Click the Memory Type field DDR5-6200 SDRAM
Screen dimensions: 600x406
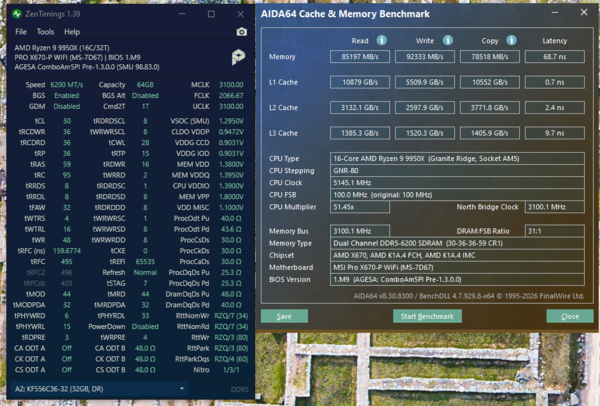point(457,243)
